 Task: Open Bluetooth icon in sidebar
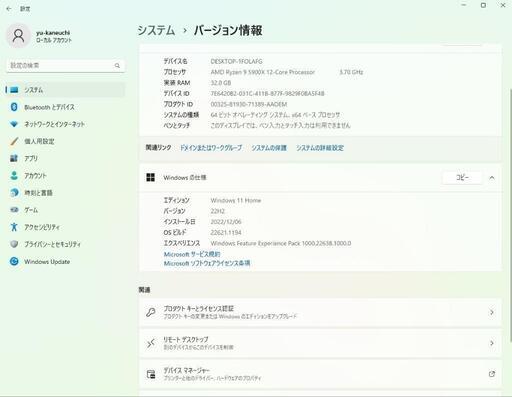[14, 107]
